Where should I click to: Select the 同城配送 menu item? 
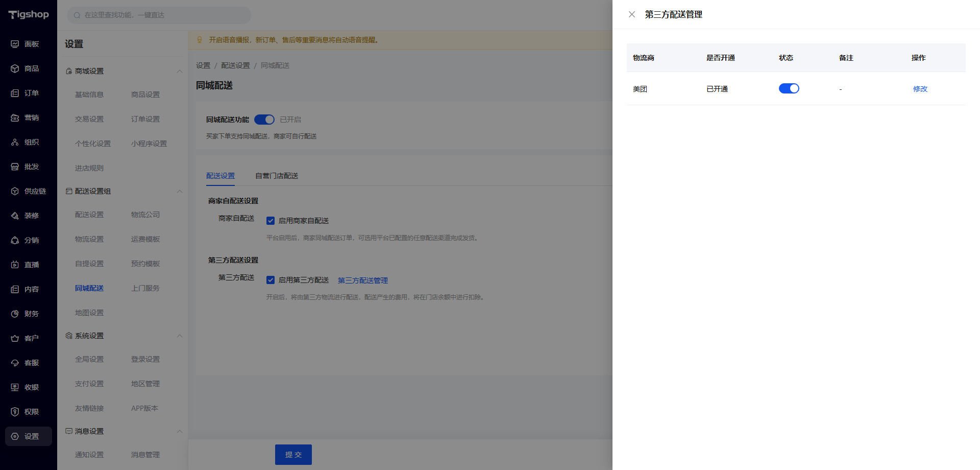(89, 288)
